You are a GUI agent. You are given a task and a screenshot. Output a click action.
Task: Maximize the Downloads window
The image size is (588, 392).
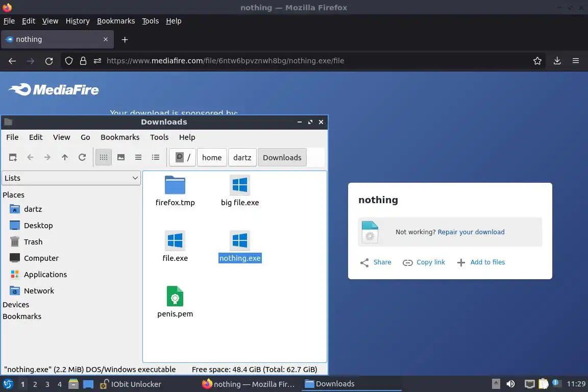(310, 122)
